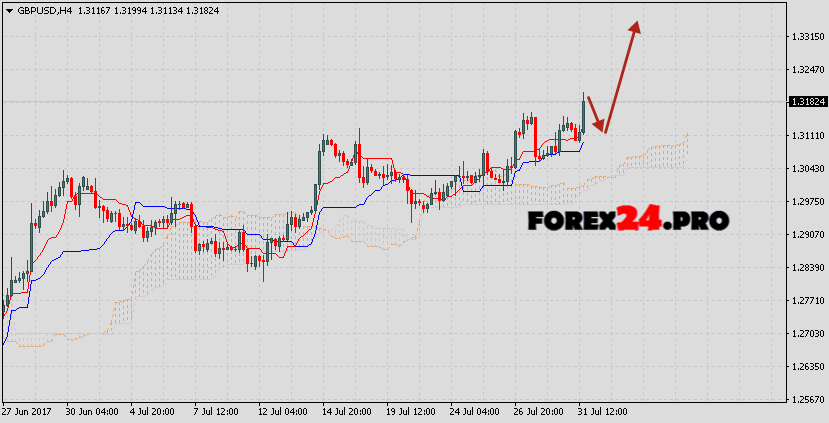Select the 14 Jul 20:00 time marker
The width and height of the screenshot is (829, 423).
tap(346, 412)
